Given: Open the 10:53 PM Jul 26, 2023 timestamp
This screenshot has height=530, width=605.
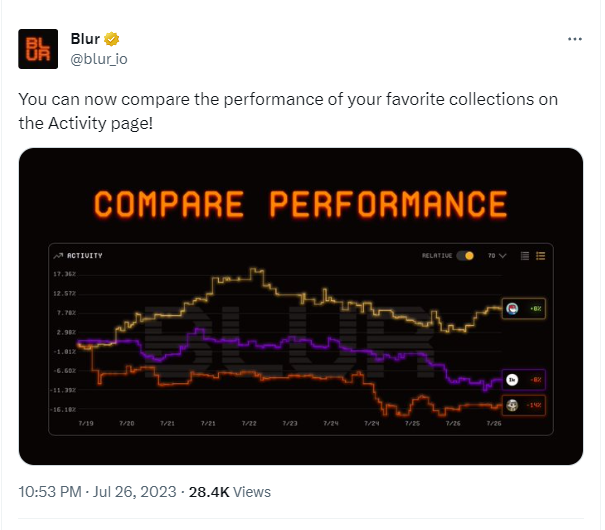Looking at the screenshot, I should 97,492.
